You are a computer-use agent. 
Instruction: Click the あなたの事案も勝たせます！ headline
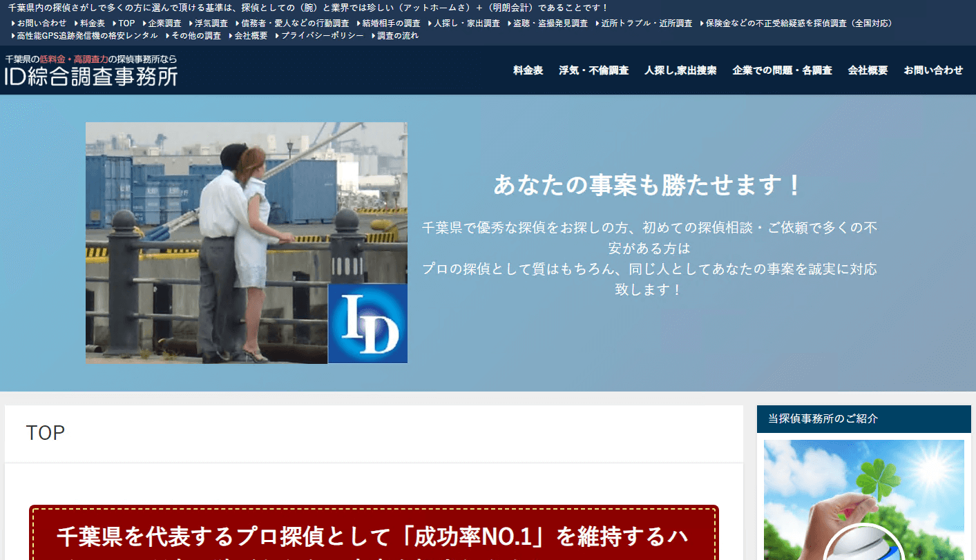pyautogui.click(x=649, y=185)
